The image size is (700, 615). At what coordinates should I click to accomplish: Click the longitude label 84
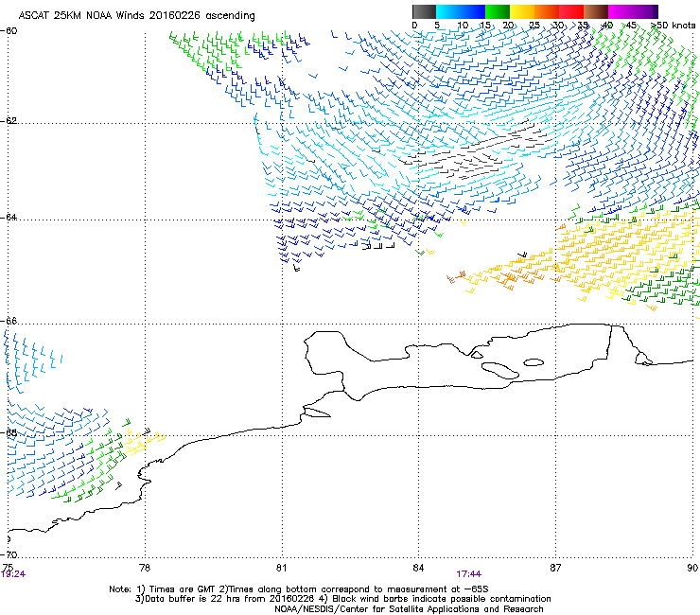[418, 568]
